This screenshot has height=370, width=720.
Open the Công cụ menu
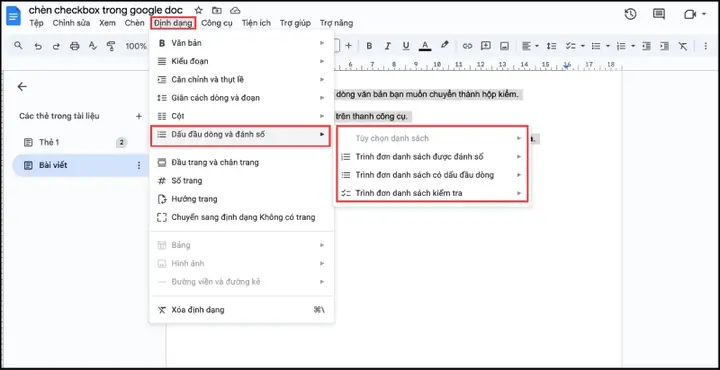217,23
